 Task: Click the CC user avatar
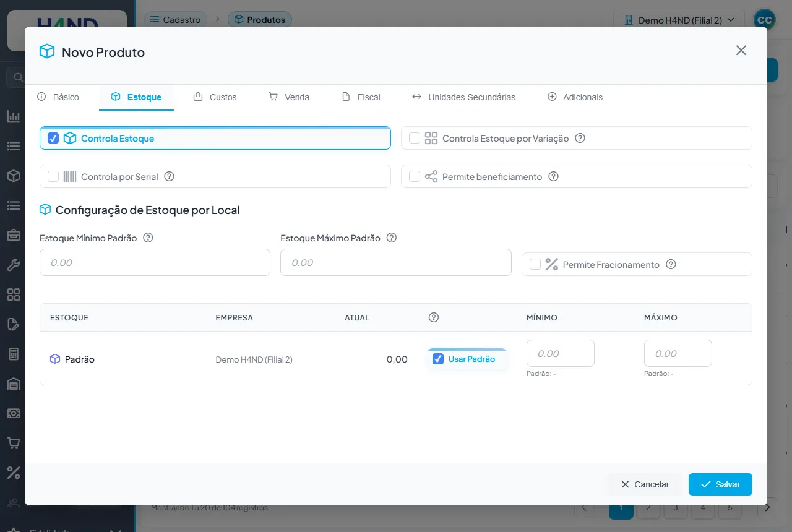click(765, 20)
